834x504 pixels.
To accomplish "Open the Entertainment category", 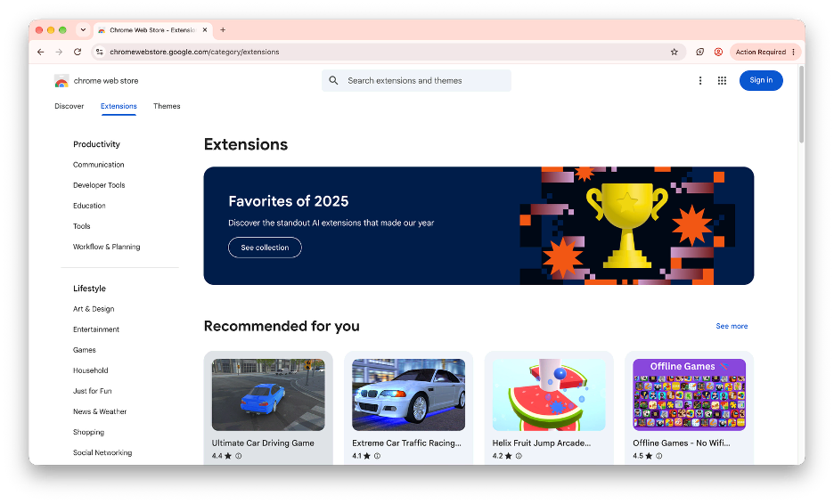I will (96, 329).
